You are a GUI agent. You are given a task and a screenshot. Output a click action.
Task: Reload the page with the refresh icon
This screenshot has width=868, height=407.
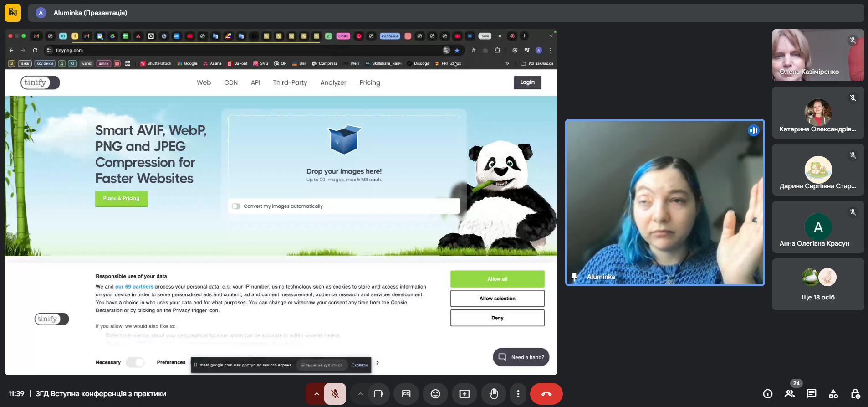pyautogui.click(x=35, y=50)
